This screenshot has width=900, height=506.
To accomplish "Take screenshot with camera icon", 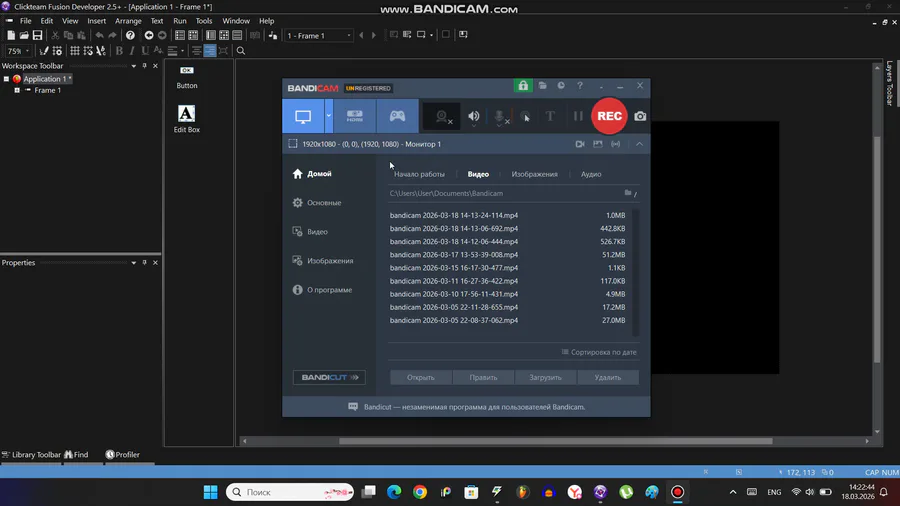I will (640, 116).
